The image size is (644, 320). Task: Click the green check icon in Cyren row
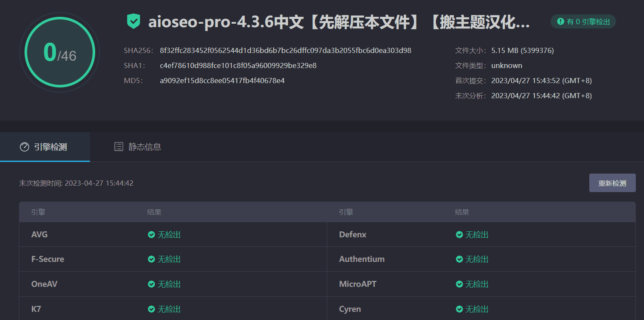[459, 309]
